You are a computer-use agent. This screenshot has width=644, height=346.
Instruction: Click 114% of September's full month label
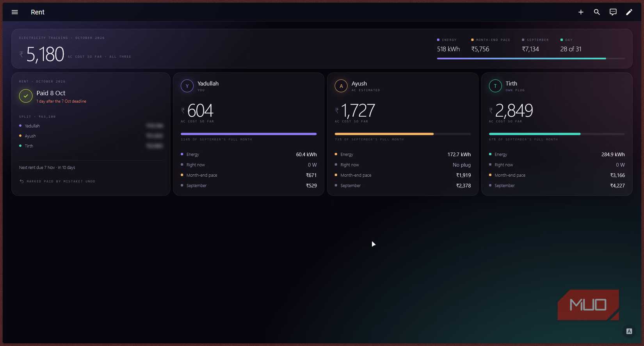point(216,139)
